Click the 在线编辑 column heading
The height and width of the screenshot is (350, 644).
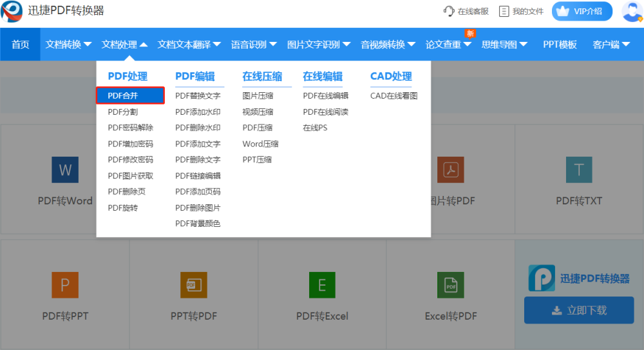click(x=323, y=76)
